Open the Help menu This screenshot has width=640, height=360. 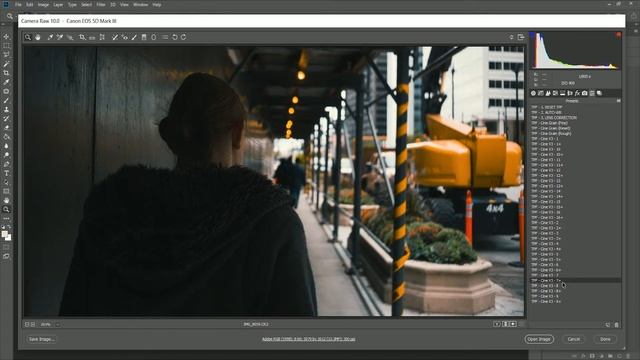(157, 4)
